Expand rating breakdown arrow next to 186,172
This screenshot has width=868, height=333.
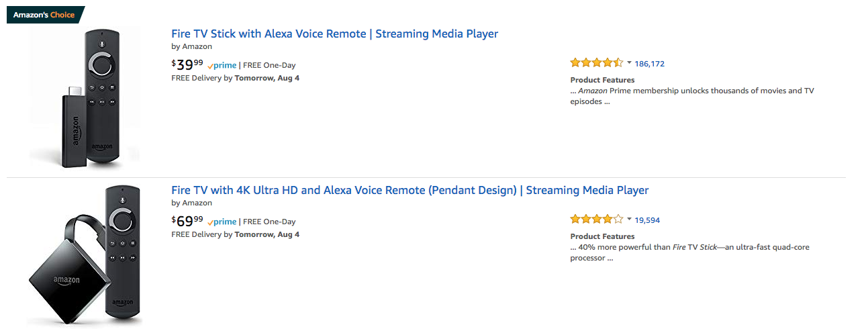629,63
